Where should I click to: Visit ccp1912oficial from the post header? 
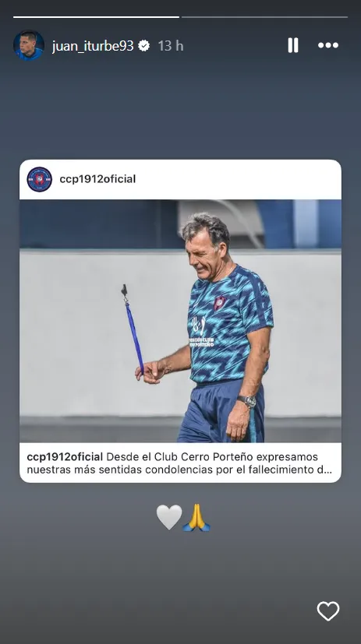point(97,179)
